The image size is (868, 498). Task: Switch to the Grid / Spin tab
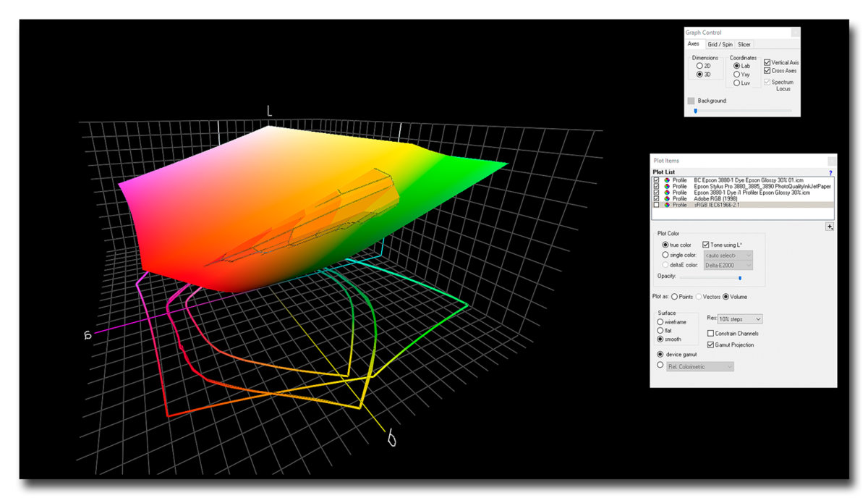coord(719,44)
